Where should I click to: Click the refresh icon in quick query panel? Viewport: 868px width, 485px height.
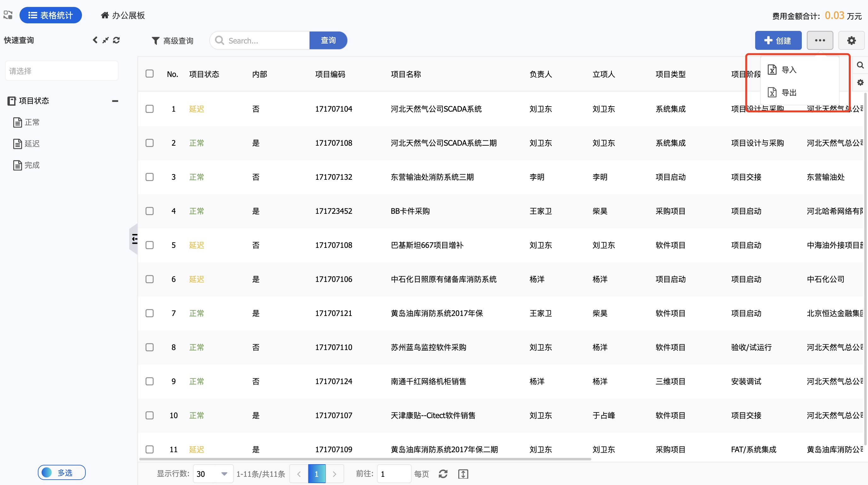116,40
